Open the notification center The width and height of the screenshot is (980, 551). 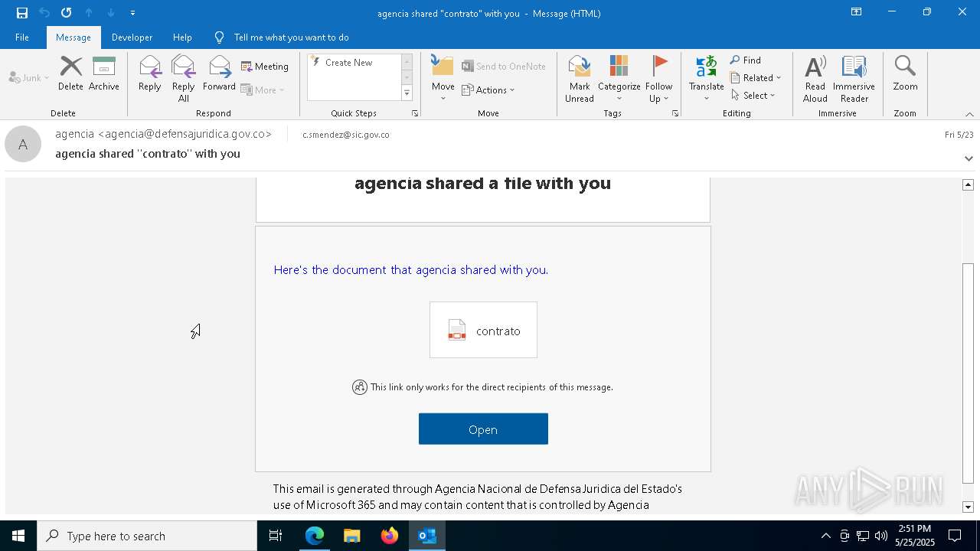click(x=955, y=536)
